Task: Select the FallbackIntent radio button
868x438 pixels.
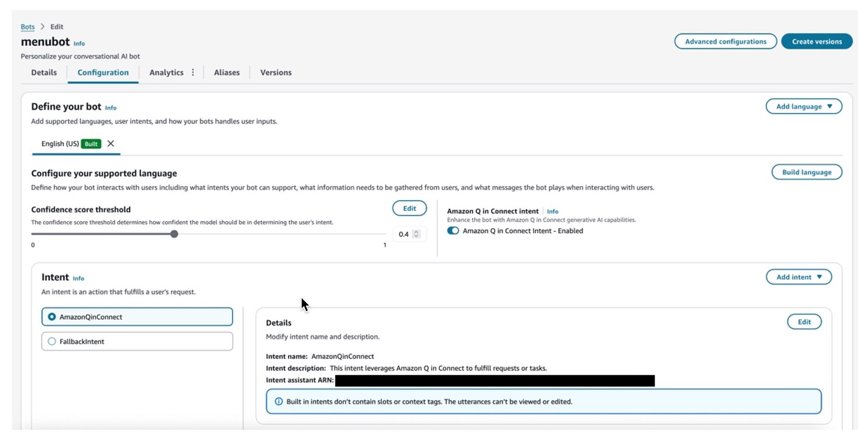Action: coord(52,341)
